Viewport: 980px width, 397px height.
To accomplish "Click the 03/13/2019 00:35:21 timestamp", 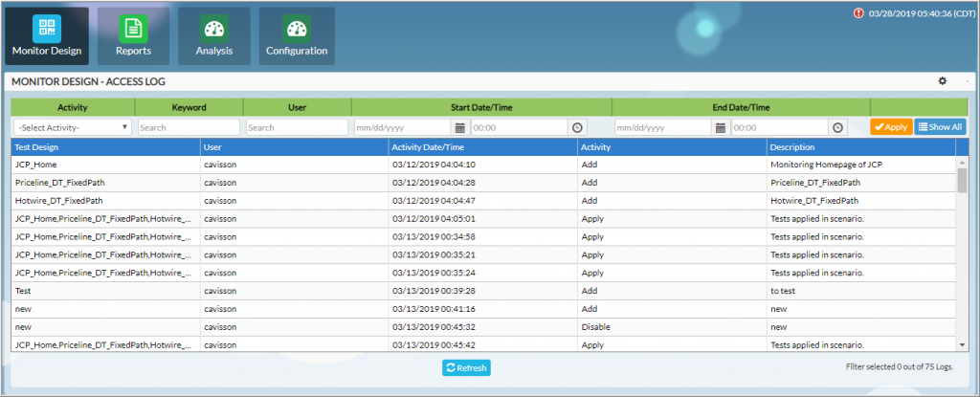I will [x=434, y=255].
